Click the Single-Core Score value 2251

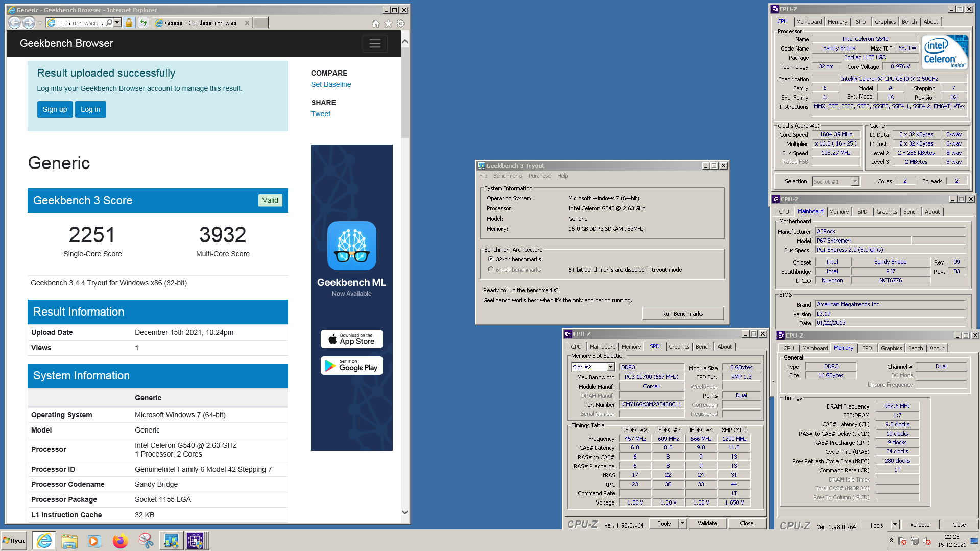pyautogui.click(x=92, y=235)
